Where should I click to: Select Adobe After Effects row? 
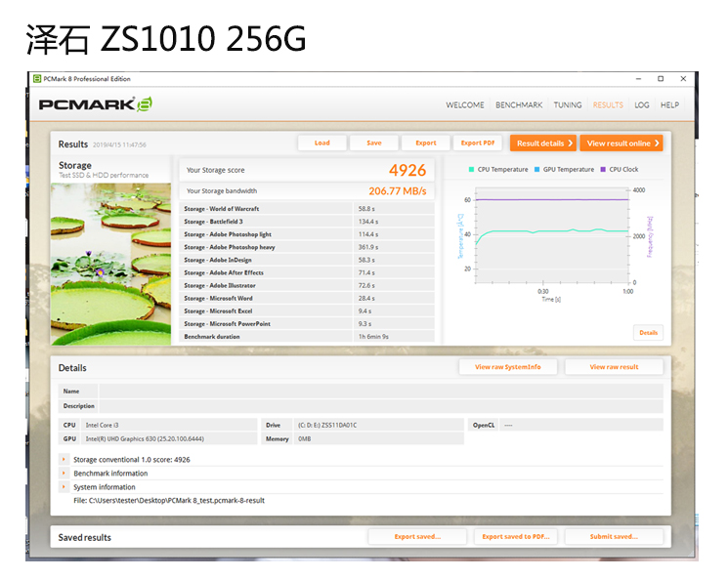pyautogui.click(x=307, y=272)
